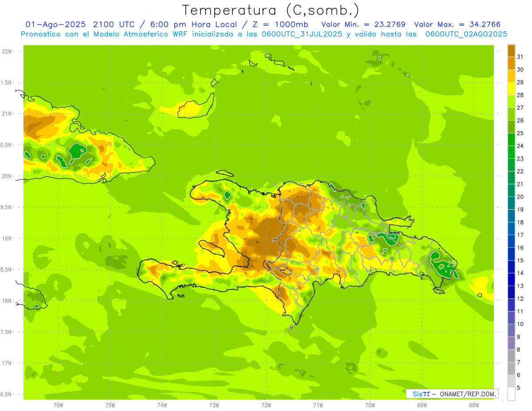Select the legend swatch between 30 and 31
This screenshot has width=532, height=411.
[511, 63]
